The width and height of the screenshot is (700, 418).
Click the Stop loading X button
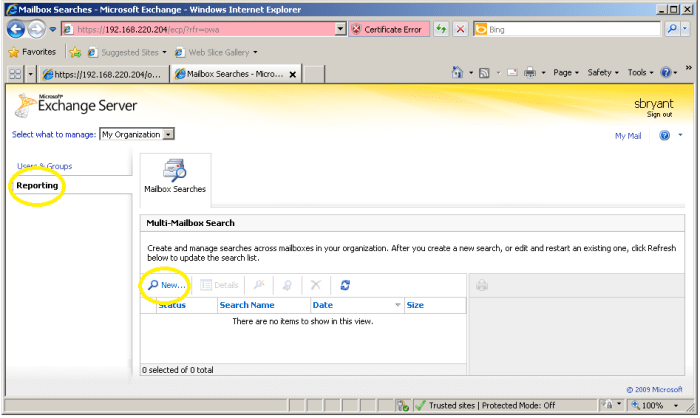(x=460, y=30)
